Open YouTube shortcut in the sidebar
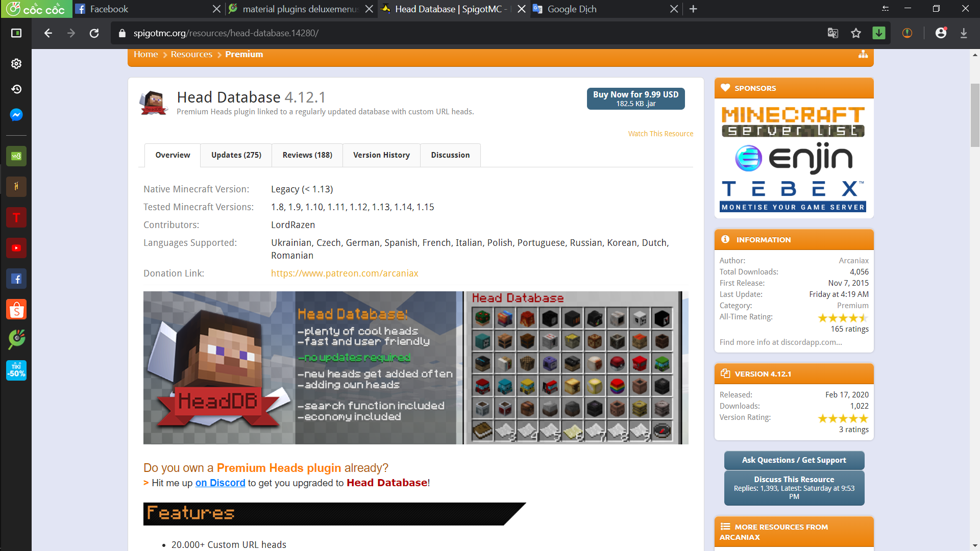 coord(16,248)
